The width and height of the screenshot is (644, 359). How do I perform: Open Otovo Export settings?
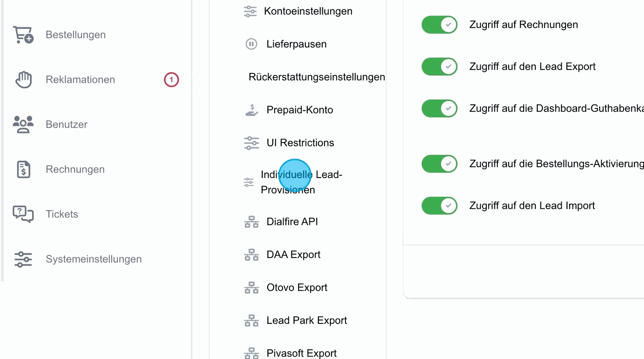(297, 287)
